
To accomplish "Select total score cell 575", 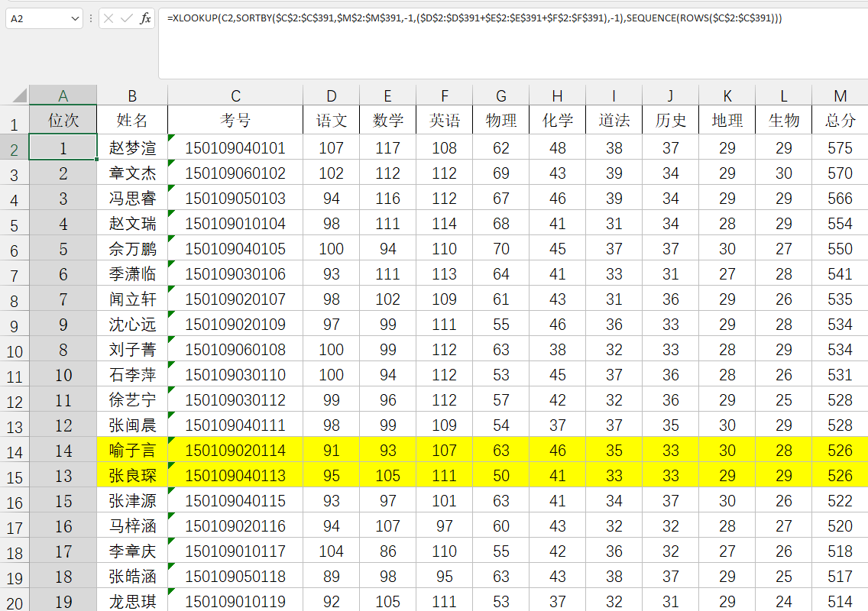I will click(840, 147).
